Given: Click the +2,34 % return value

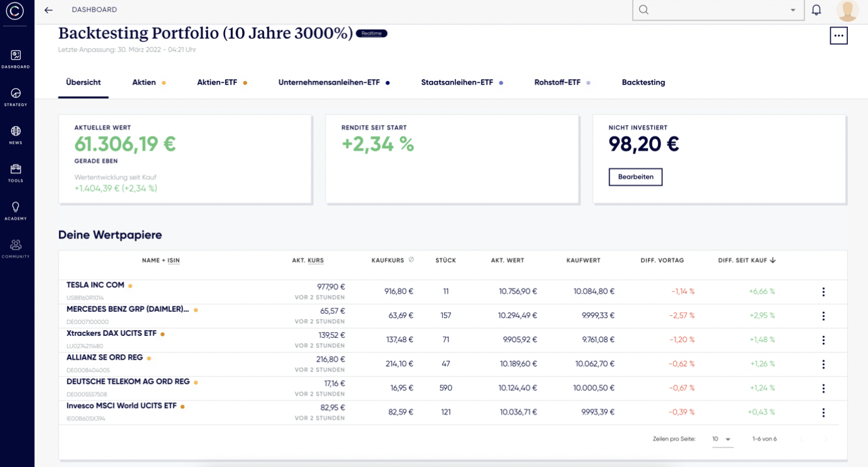Looking at the screenshot, I should coord(378,144).
